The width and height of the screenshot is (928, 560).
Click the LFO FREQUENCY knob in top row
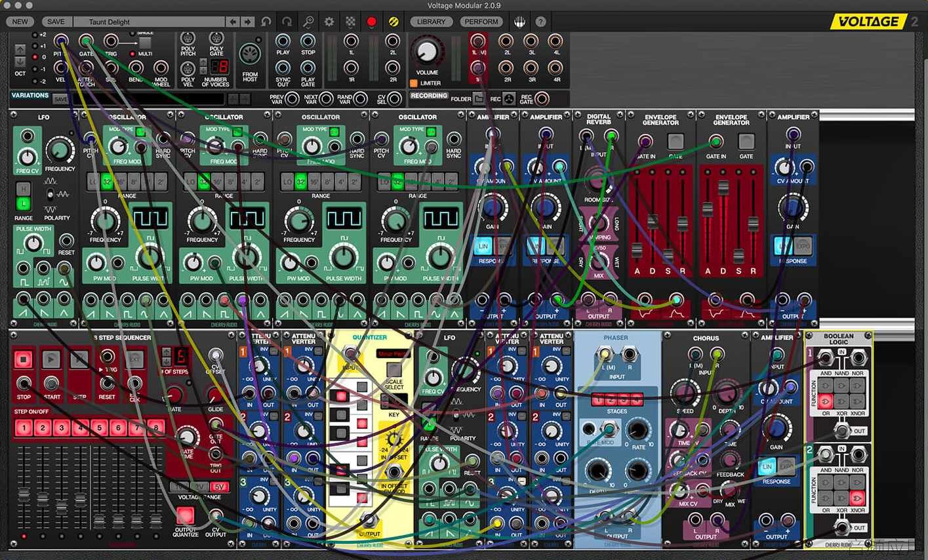point(60,150)
